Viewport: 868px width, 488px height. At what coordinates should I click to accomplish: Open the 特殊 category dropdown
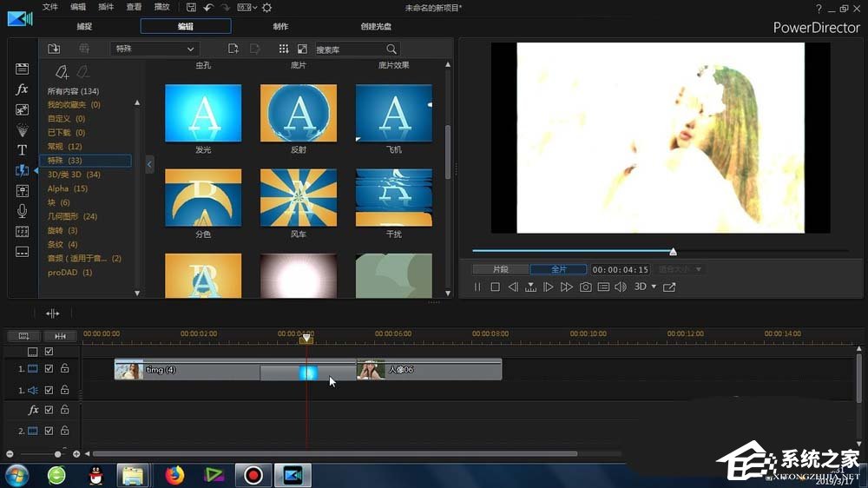coord(155,49)
